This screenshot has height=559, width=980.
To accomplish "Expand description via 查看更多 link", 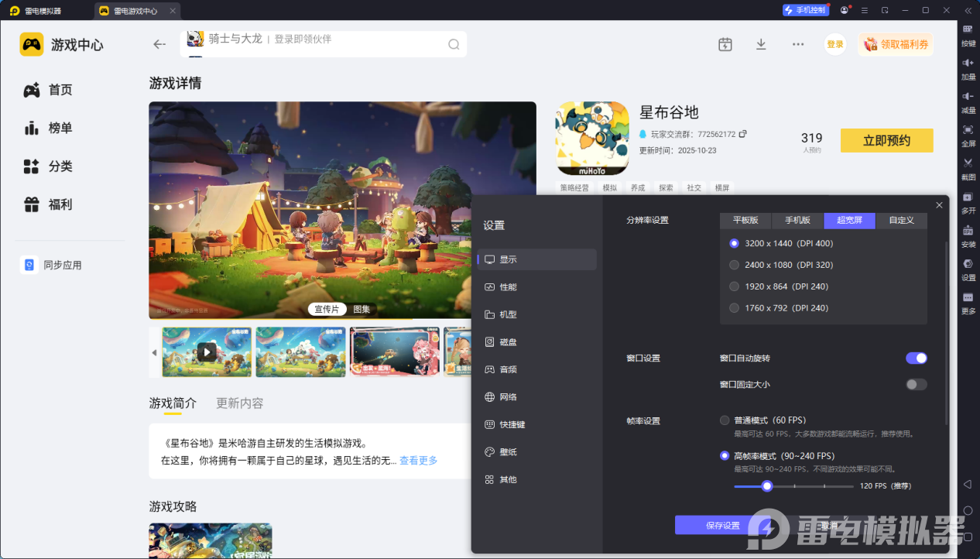I will [418, 461].
